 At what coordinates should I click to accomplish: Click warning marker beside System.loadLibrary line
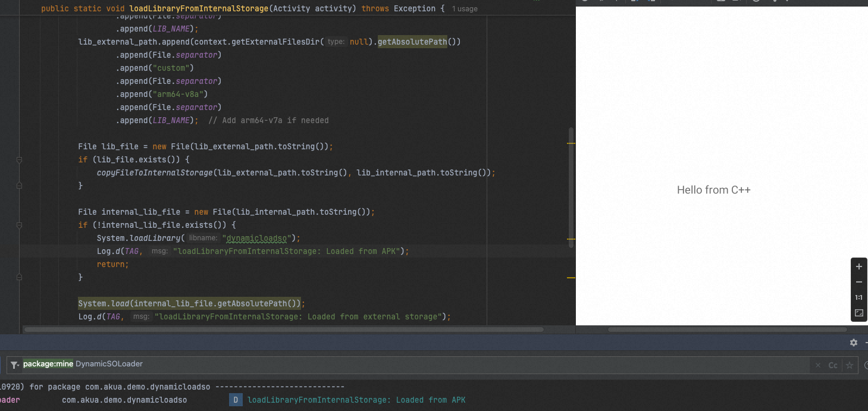tap(571, 239)
